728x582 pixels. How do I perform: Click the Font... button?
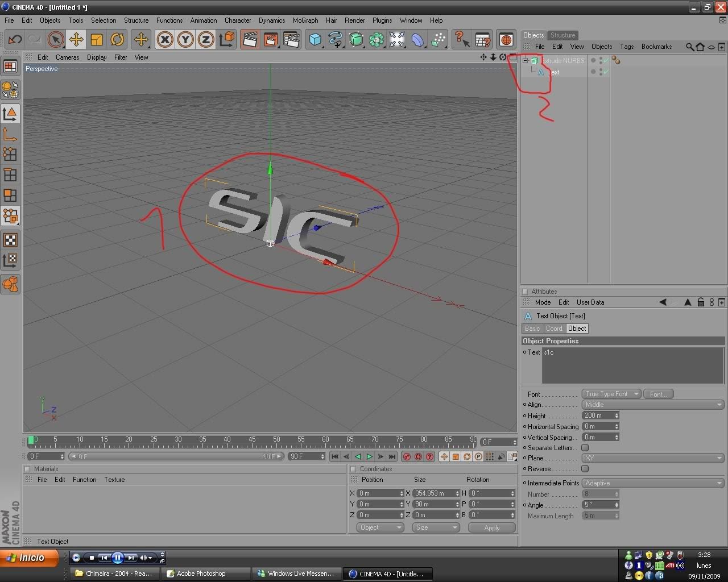658,394
